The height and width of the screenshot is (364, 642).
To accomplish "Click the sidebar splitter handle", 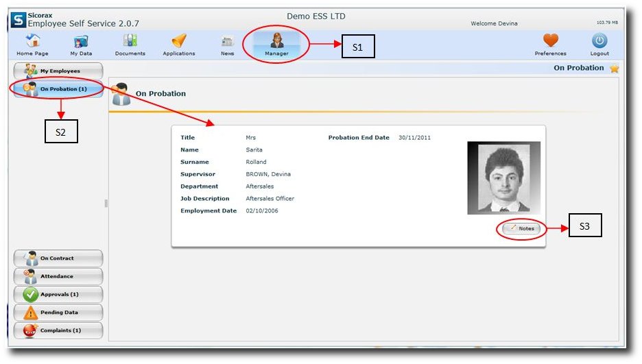I will click(106, 203).
